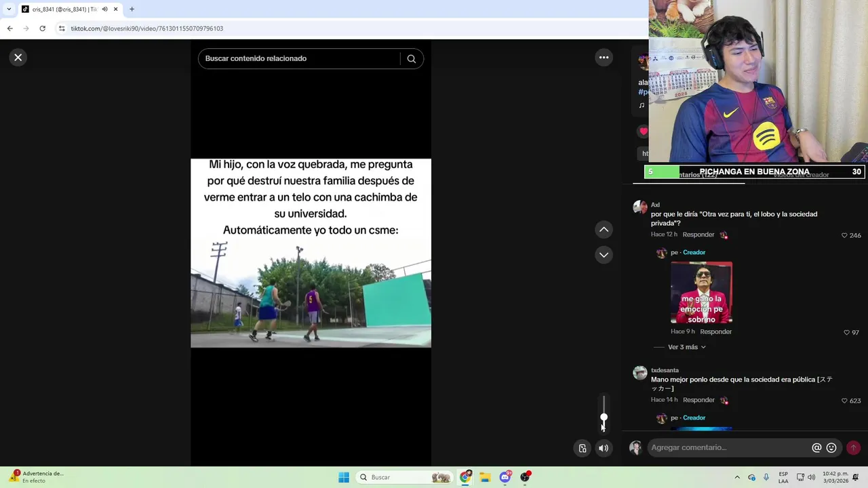868x488 pixels.
Task: Show hidden system tray icons chevron
Action: click(x=737, y=477)
